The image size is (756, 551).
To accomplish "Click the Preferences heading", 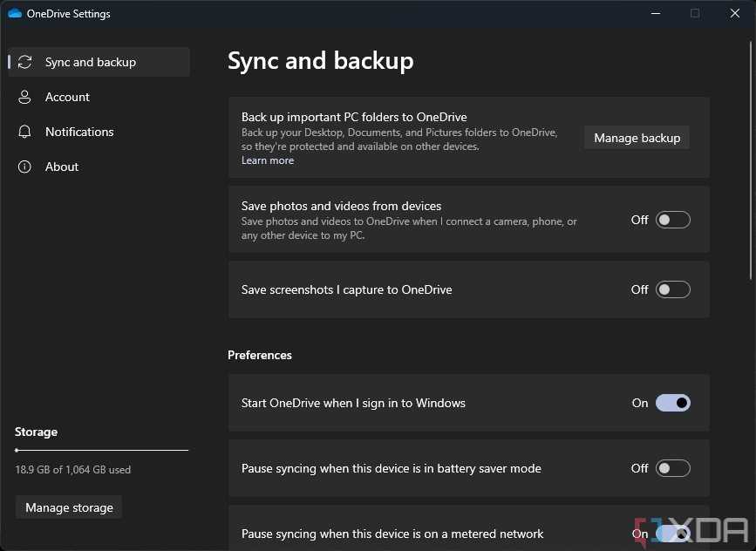I will point(259,356).
